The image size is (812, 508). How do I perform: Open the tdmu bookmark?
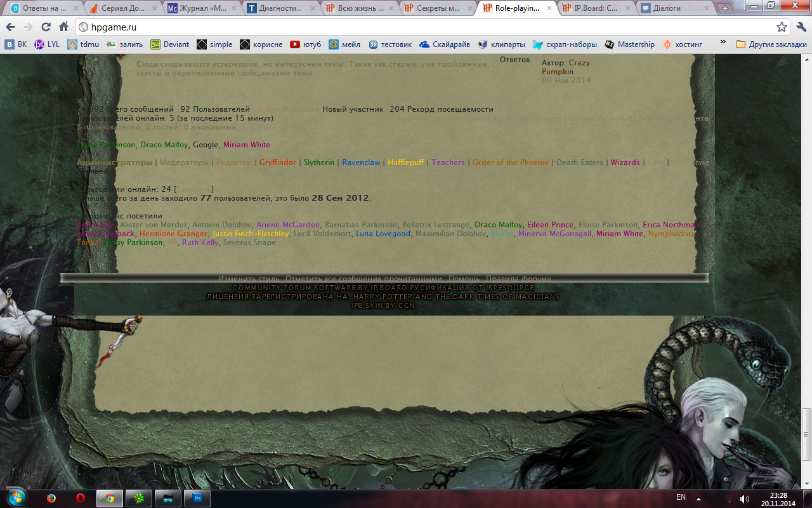(83, 44)
